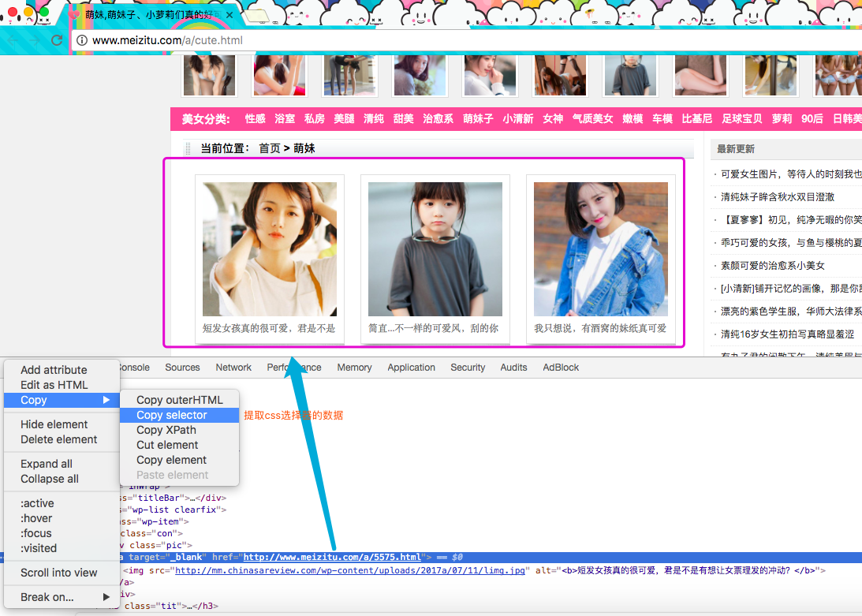This screenshot has height=616, width=862.
Task: Expand the Break on... submenu arrow
Action: [106, 597]
